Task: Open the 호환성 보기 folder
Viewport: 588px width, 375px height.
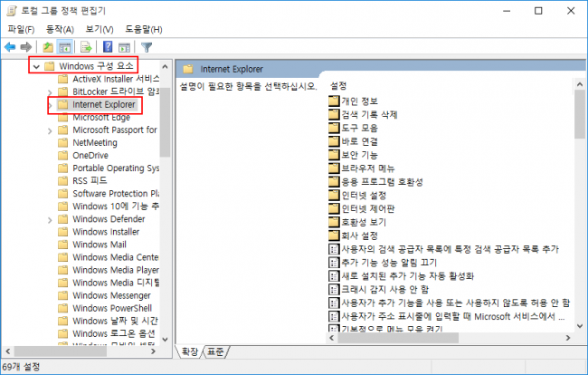Action: (357, 223)
